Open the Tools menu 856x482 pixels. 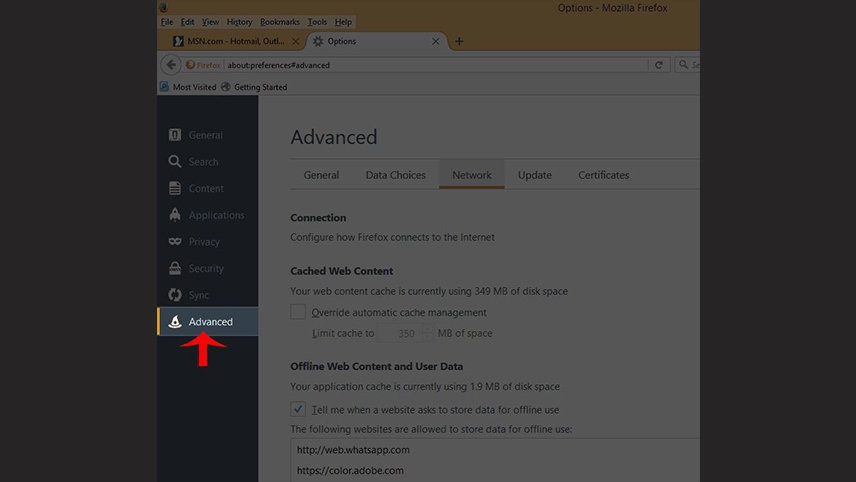click(317, 22)
